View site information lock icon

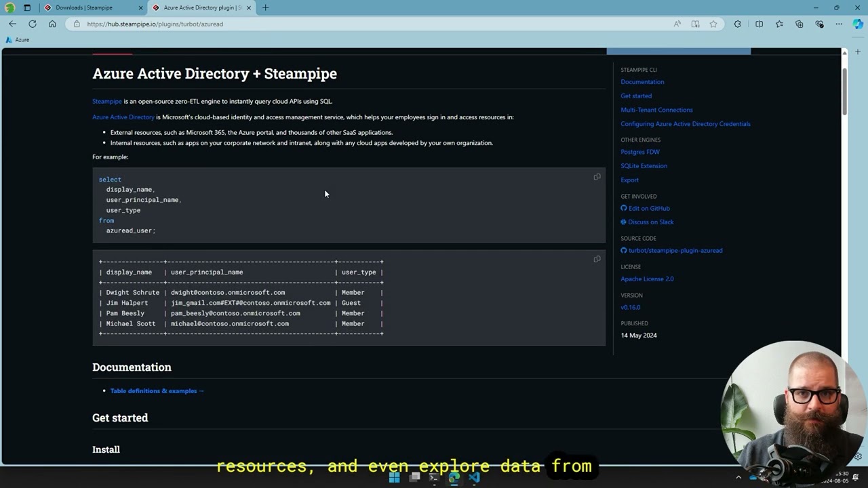(x=77, y=24)
